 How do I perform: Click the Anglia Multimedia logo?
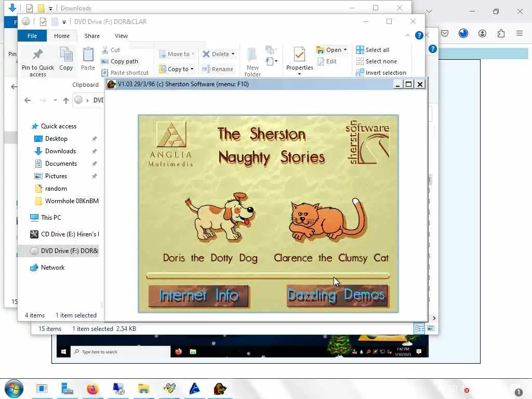point(170,144)
